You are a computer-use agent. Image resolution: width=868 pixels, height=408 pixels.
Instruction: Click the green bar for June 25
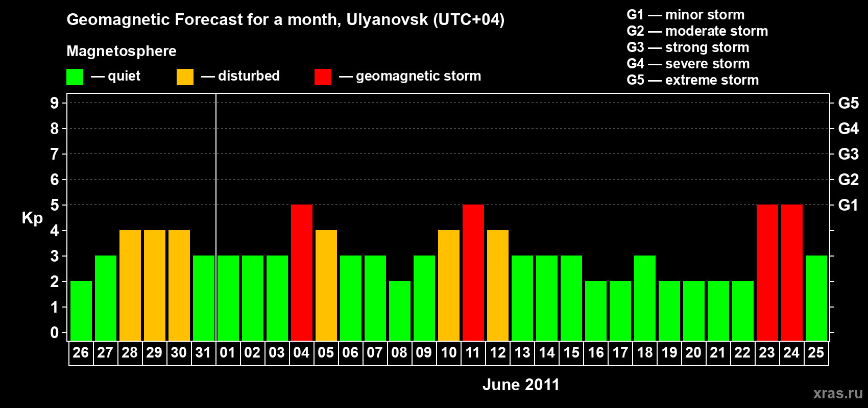click(x=816, y=298)
